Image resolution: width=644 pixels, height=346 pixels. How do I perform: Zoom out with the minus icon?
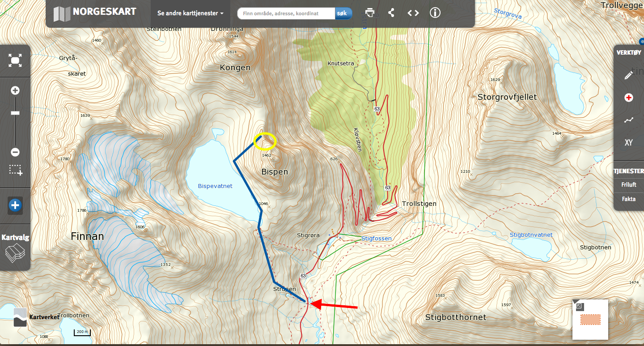click(x=15, y=152)
